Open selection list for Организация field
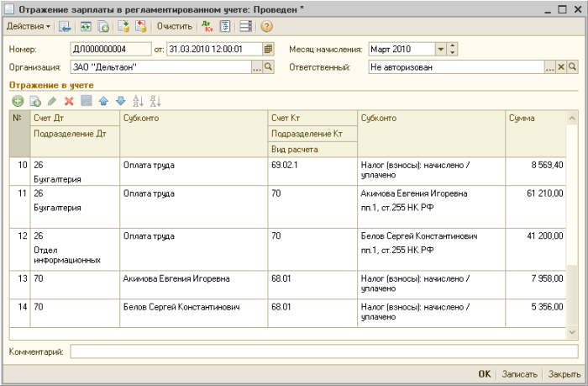The width and height of the screenshot is (588, 386). (x=257, y=66)
